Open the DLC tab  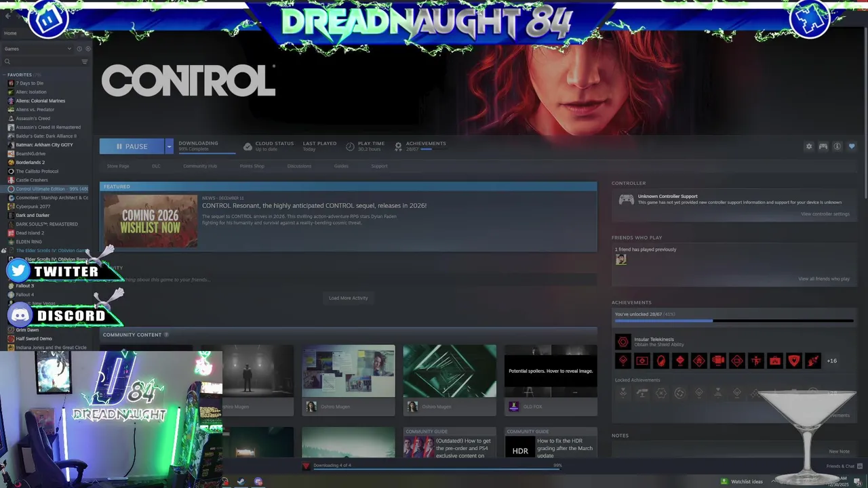(156, 166)
